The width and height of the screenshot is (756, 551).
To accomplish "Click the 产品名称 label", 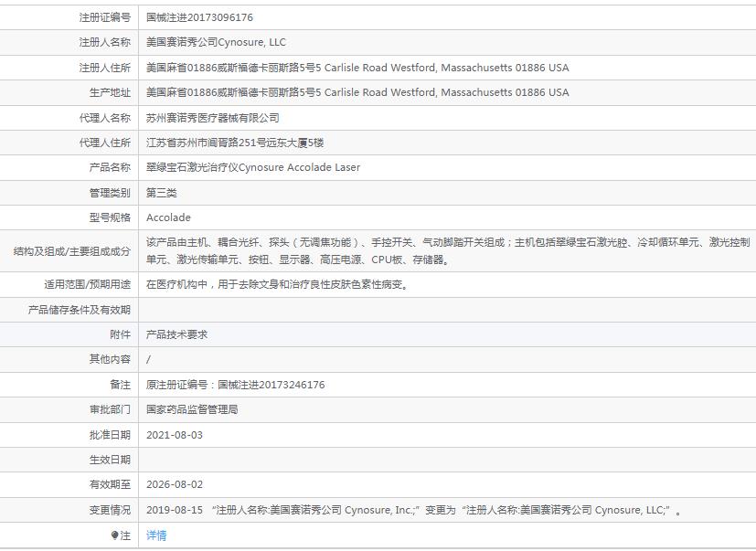I will [x=110, y=167].
